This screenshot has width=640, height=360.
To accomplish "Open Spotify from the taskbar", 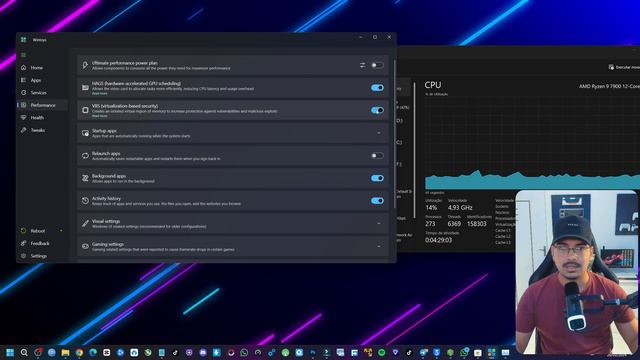I will point(382,352).
